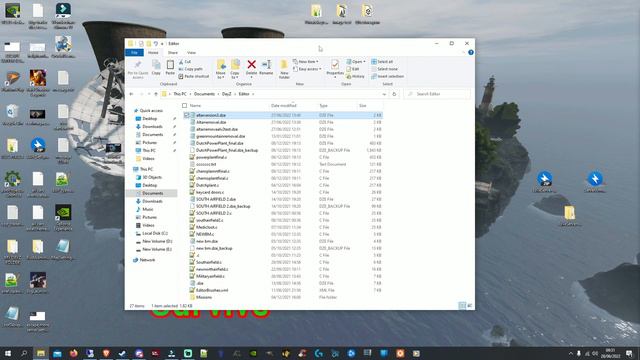
Task: Switch to the View ribbon tab
Action: [191, 52]
